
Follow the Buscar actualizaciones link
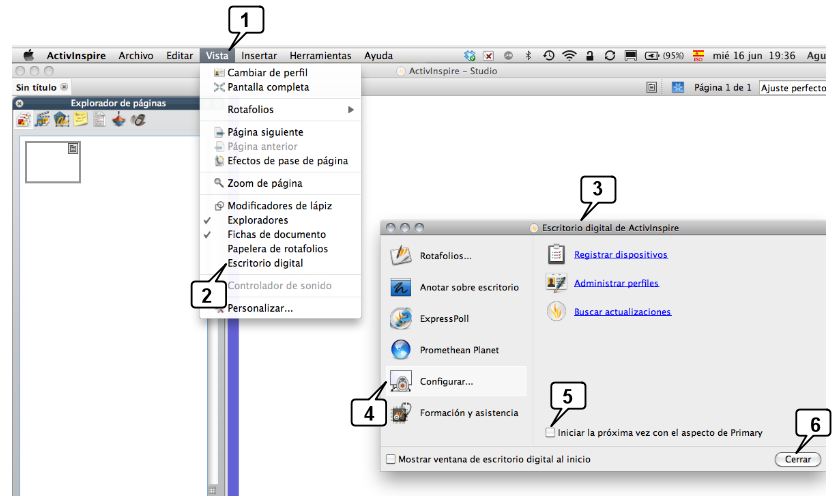pos(622,312)
